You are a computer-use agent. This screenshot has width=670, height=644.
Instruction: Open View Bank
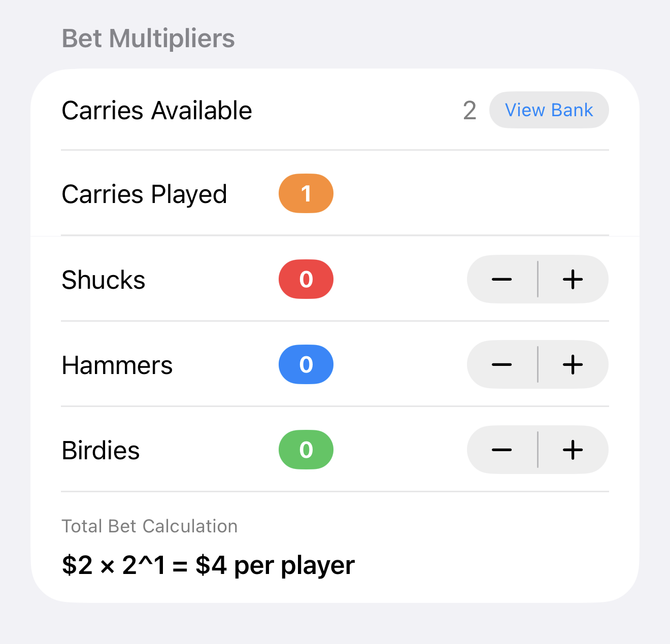[549, 110]
